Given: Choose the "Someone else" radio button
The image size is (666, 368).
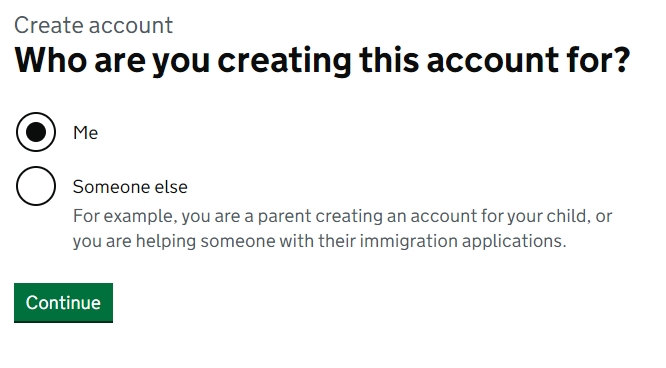Looking at the screenshot, I should (x=36, y=186).
